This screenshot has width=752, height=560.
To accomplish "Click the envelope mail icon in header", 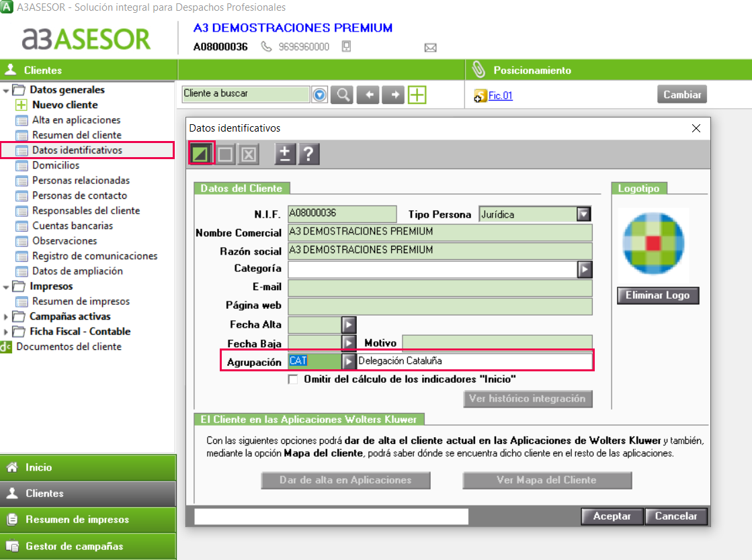I will [x=431, y=48].
